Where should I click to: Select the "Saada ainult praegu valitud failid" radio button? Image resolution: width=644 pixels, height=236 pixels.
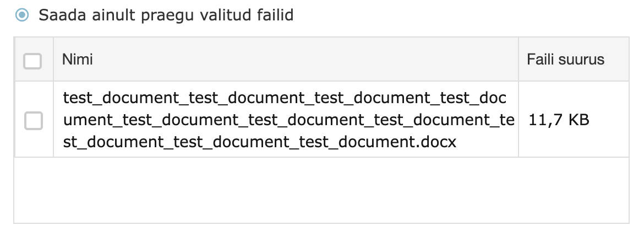pos(22,15)
